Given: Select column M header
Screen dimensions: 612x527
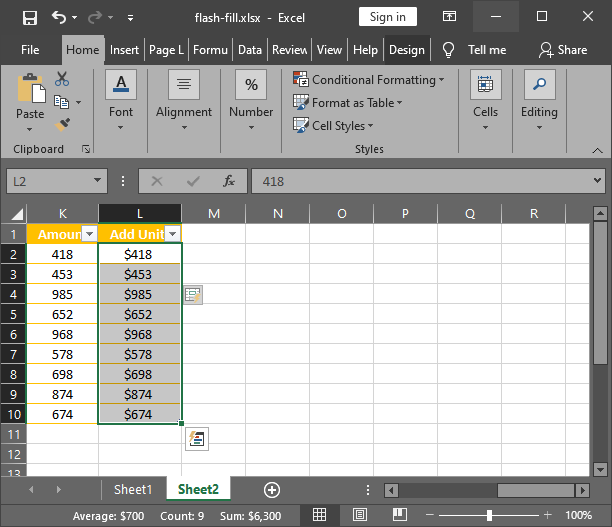Looking at the screenshot, I should point(214,214).
